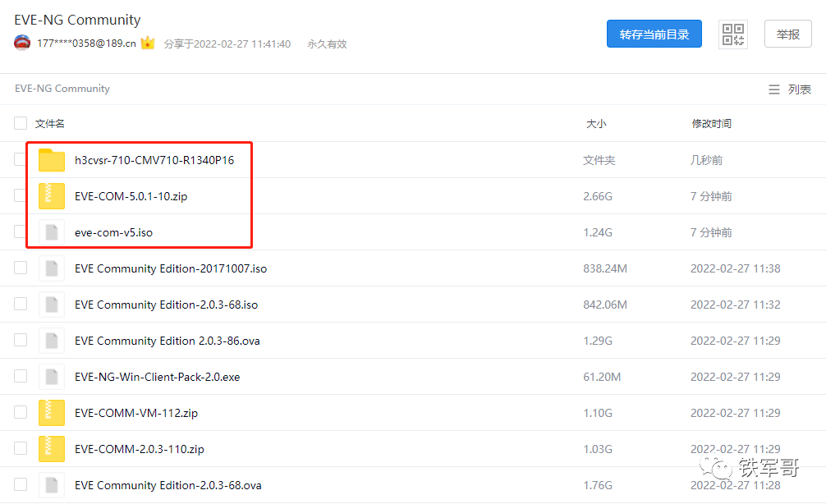This screenshot has width=826, height=504.
Task: Open the file name EVE-COMM-2.0.3-110.zip
Action: pos(140,449)
